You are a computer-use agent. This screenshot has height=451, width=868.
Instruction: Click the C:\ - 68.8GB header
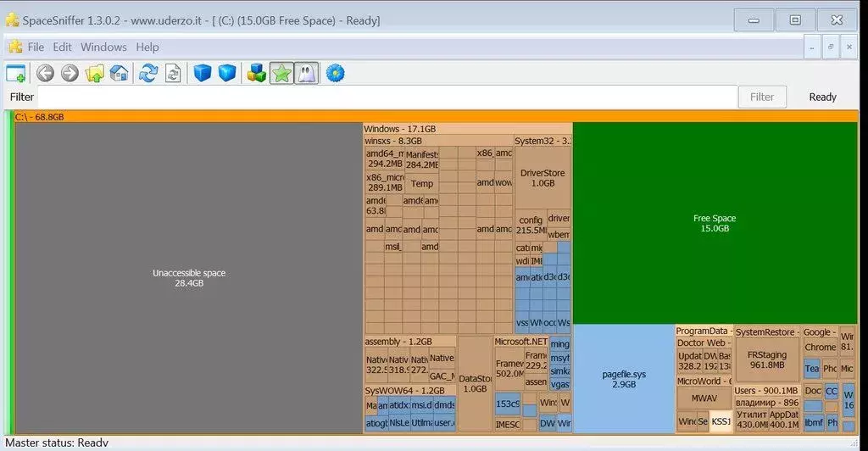pyautogui.click(x=436, y=117)
